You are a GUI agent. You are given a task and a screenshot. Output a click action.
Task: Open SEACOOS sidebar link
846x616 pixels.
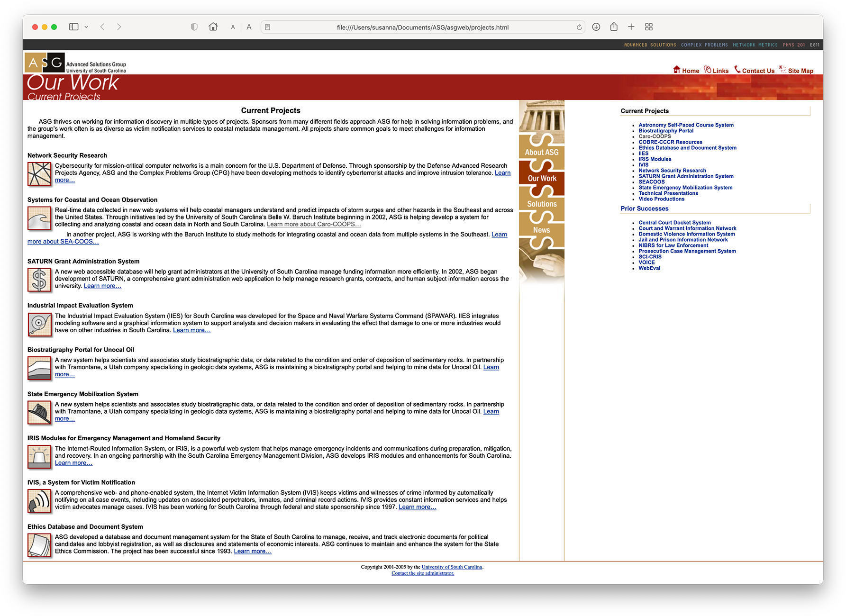[652, 182]
